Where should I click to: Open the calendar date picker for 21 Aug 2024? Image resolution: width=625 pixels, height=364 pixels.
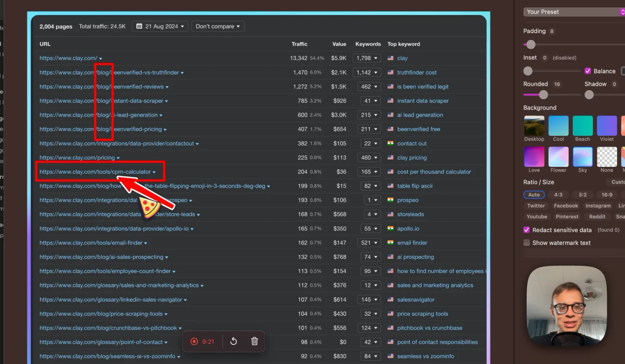160,26
